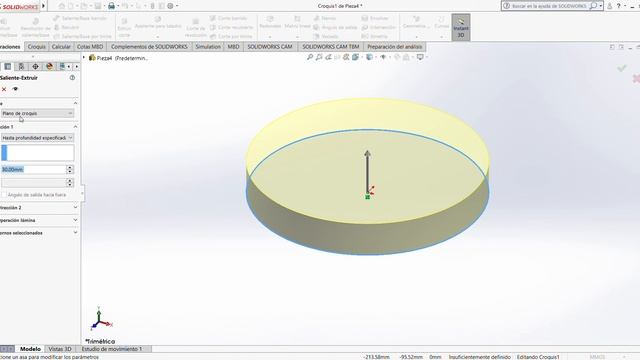
Task: Open Display style cube icon
Action: coord(369,58)
